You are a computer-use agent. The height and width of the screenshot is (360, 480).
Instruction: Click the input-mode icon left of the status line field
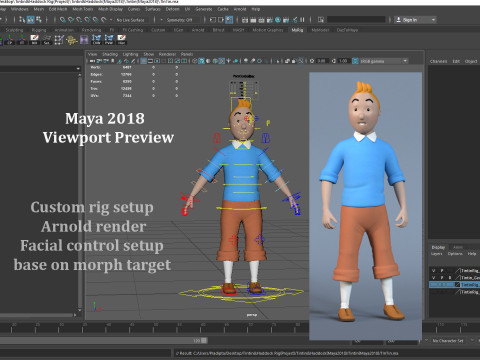pyautogui.click(x=321, y=20)
